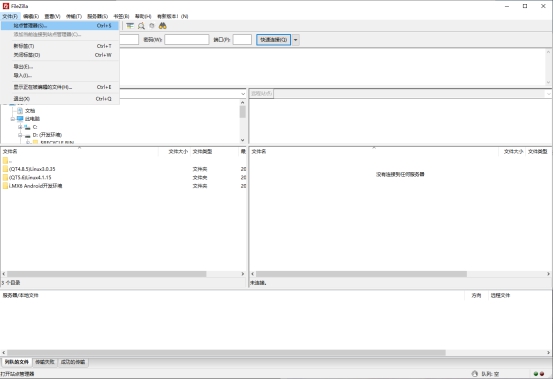
Task: Click the 文档 document icon in local tree
Action: (x=20, y=111)
